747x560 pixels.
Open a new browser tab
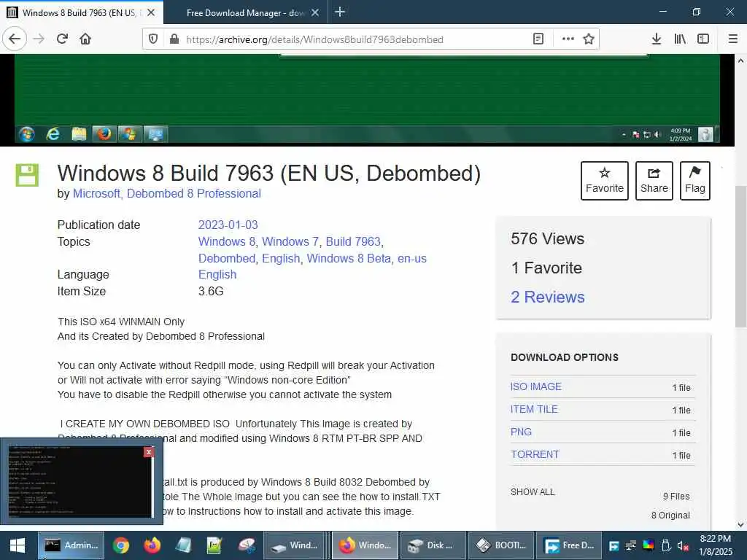coord(340,12)
